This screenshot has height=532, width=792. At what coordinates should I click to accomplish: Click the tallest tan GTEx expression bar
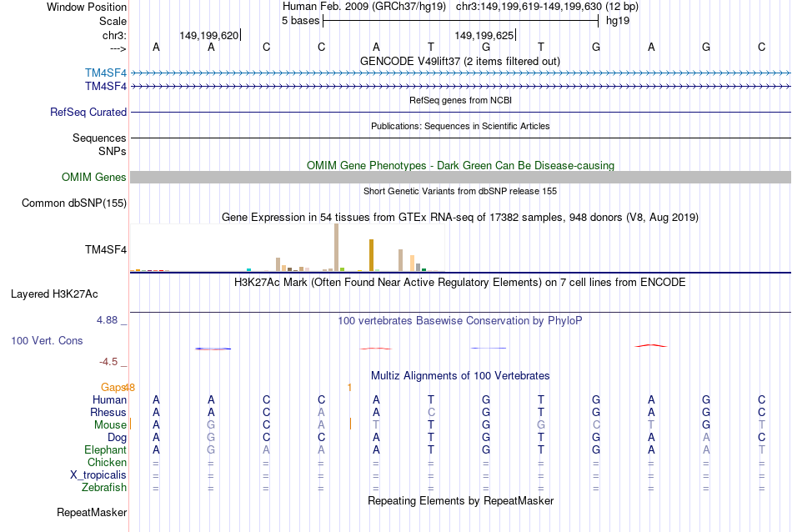point(337,248)
